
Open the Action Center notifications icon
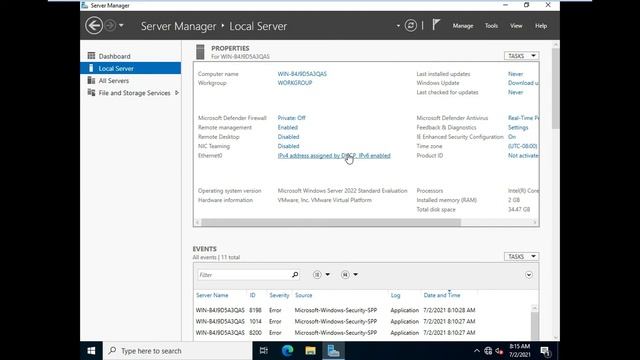pyautogui.click(x=545, y=351)
